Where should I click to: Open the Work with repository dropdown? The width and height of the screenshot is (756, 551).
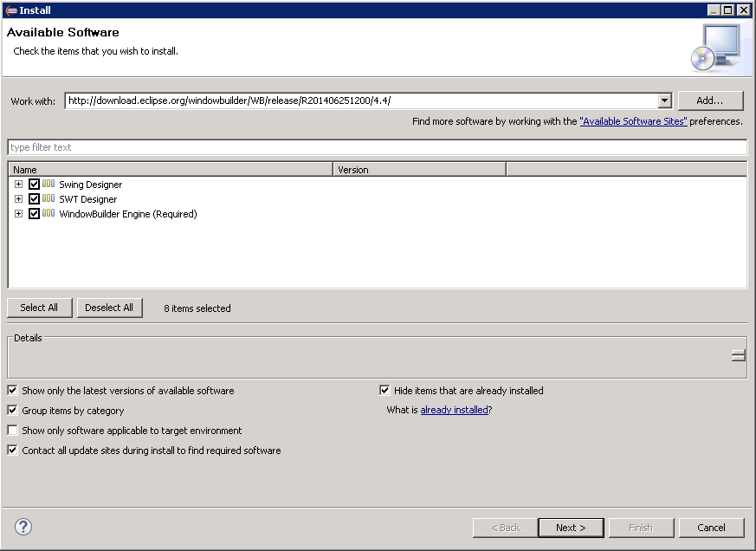(x=663, y=100)
